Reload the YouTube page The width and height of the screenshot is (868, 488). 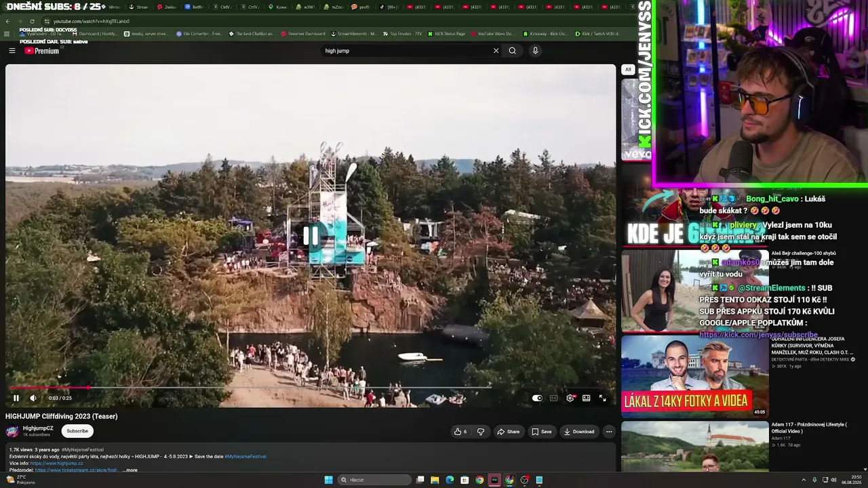32,21
